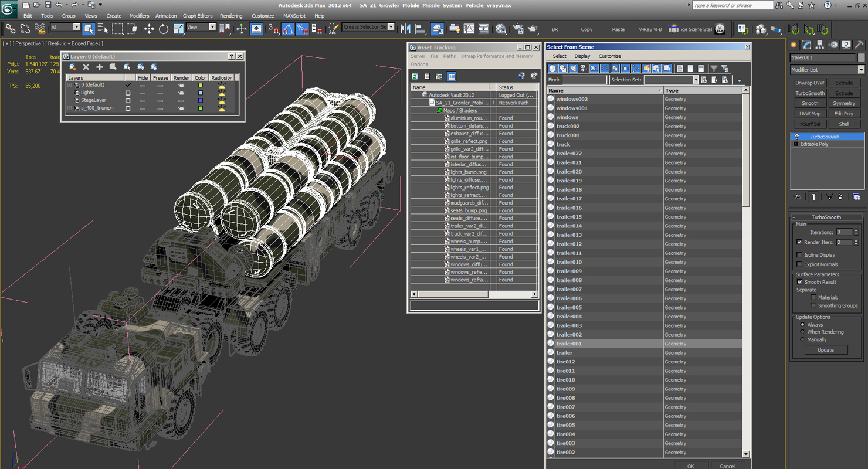Expand the s_400_triumph layer
This screenshot has height=469, width=868.
tap(69, 108)
